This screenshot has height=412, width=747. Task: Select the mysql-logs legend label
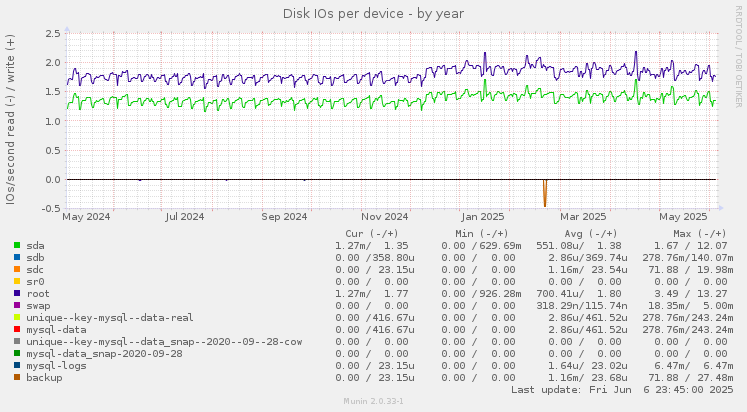tap(56, 366)
